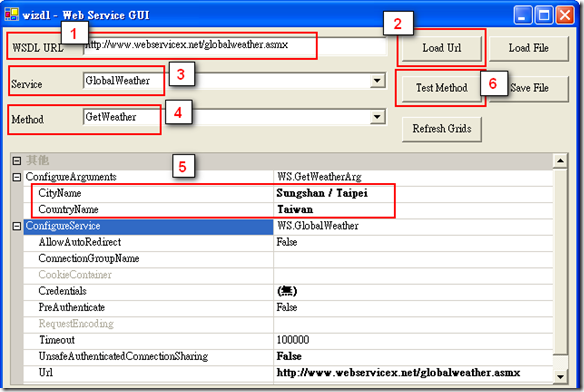Click the property grid vertical scrollbar thumb
This screenshot has width=584, height=392.
[x=560, y=261]
